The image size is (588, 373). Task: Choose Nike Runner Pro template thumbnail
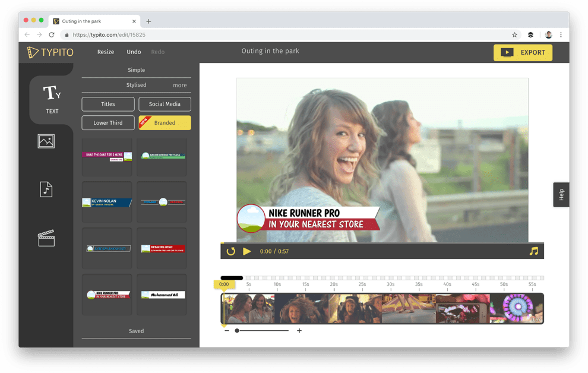107,295
